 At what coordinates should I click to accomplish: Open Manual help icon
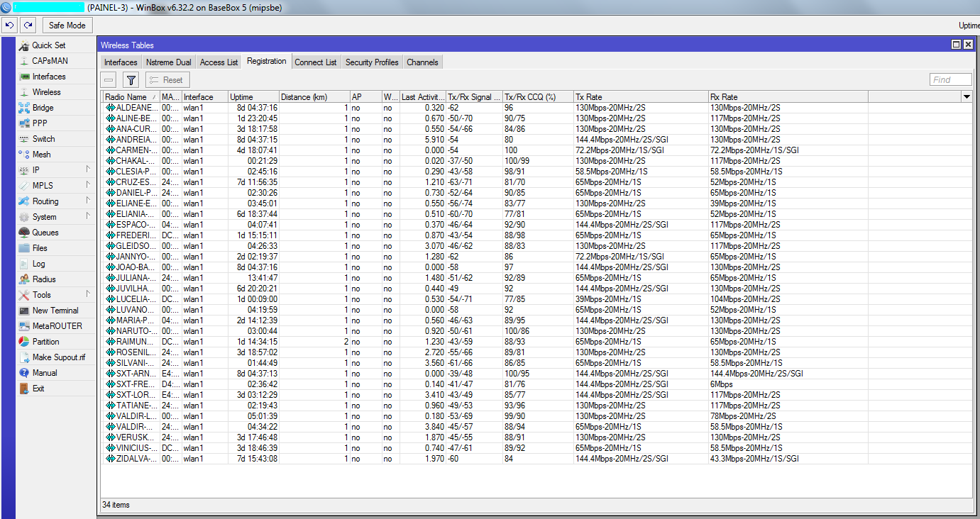tap(24, 373)
